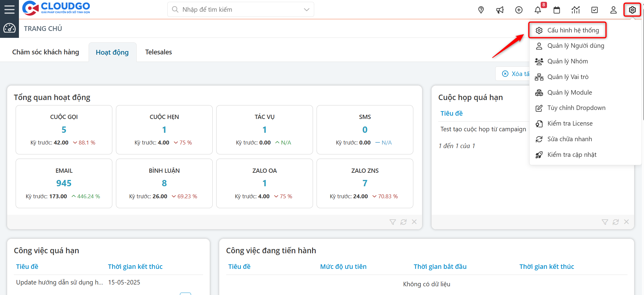
Task: Click filter icon in Tổng quan hoạt động
Action: [393, 222]
